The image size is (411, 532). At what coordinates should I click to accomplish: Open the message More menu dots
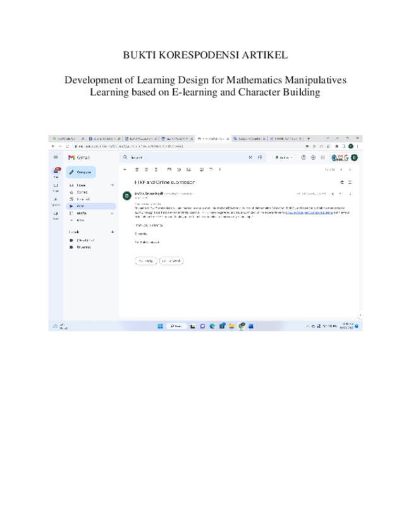click(350, 194)
